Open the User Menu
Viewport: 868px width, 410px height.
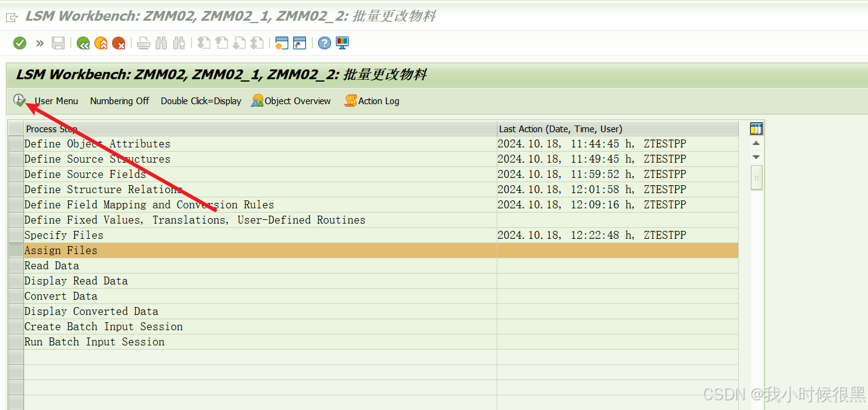(56, 101)
